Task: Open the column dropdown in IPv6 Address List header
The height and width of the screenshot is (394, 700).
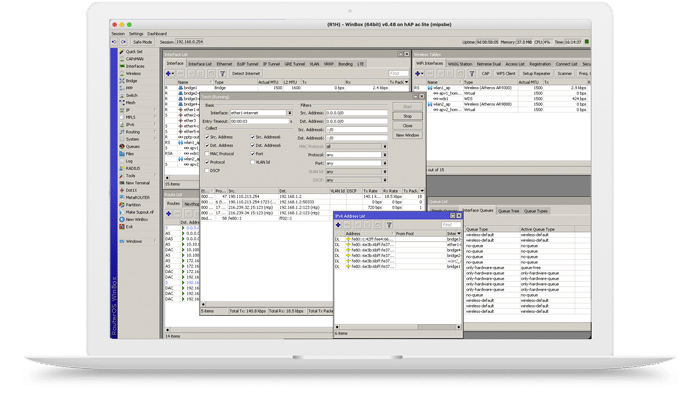Action: click(459, 233)
